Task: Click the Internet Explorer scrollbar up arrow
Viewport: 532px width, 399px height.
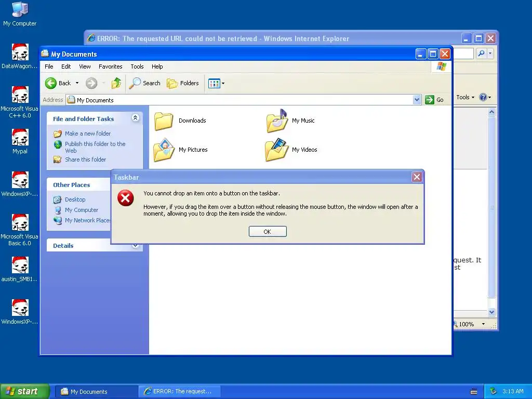Action: [x=491, y=112]
